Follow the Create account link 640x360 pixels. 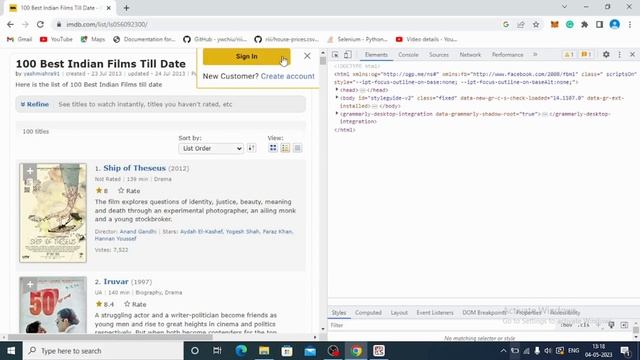(287, 76)
